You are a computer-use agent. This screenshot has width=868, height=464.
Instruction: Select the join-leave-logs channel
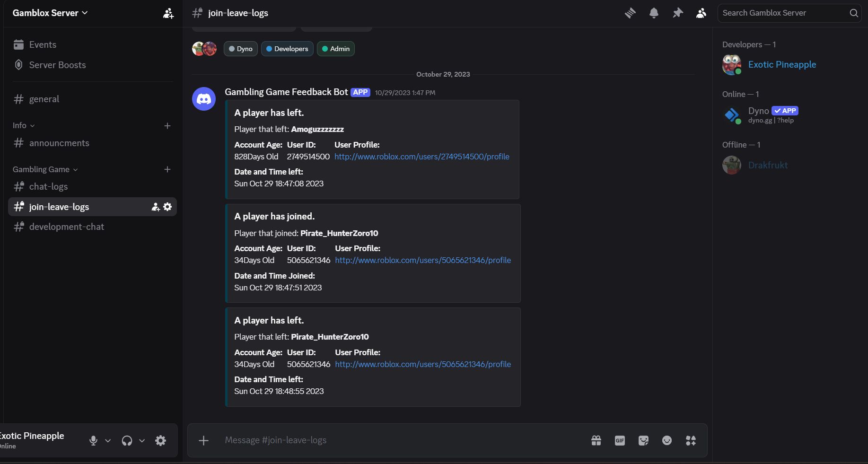92,207
